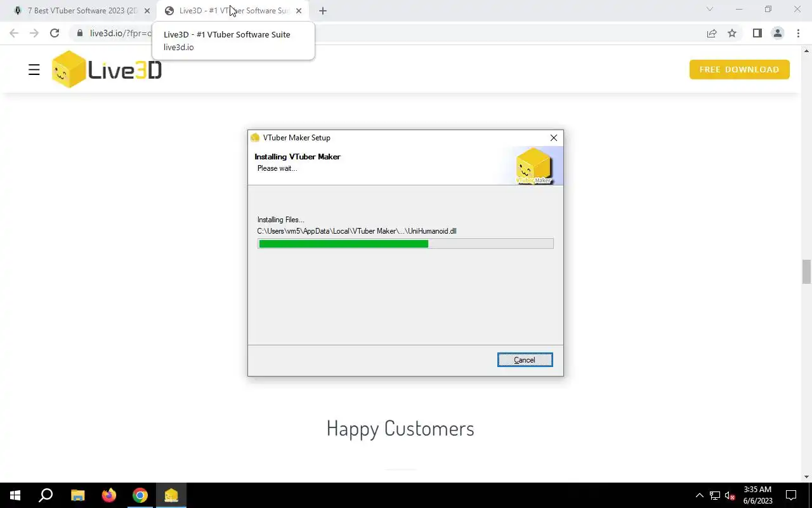This screenshot has width=812, height=508.
Task: Click the VTuber Maker Setup title icon
Action: click(255, 138)
